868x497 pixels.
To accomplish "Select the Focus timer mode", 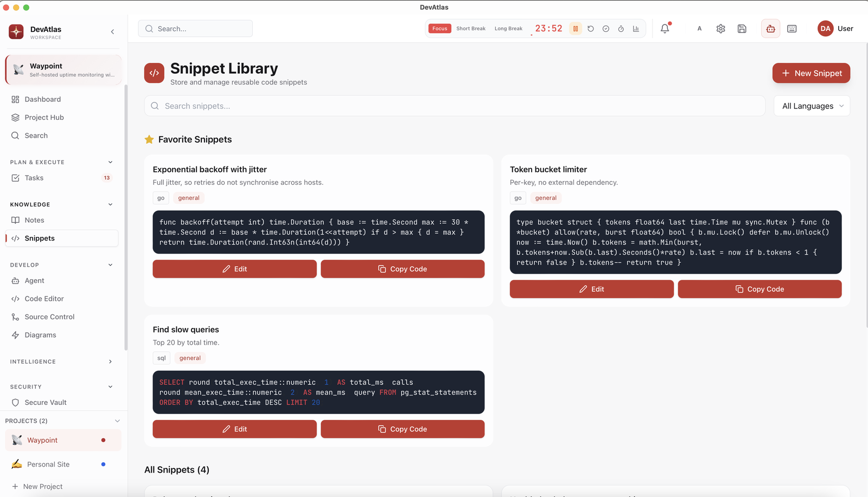I will click(x=440, y=29).
